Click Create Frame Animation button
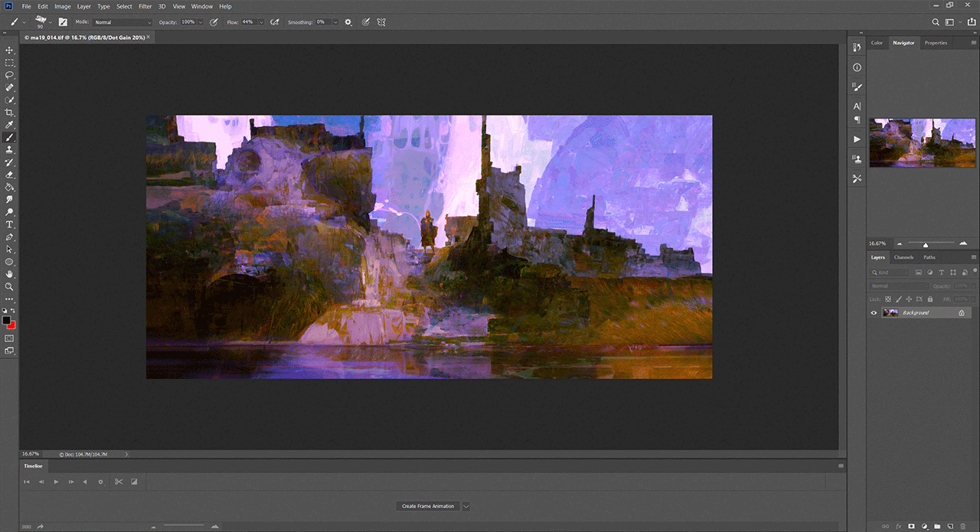Image resolution: width=980 pixels, height=532 pixels. pos(428,506)
